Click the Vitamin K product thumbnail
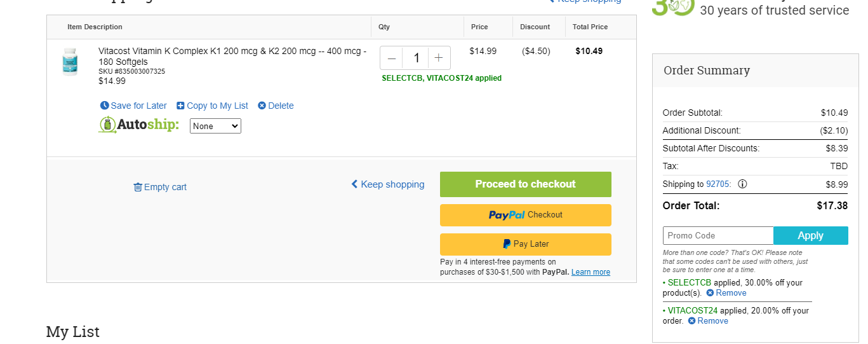This screenshot has height=344, width=868. click(x=70, y=62)
